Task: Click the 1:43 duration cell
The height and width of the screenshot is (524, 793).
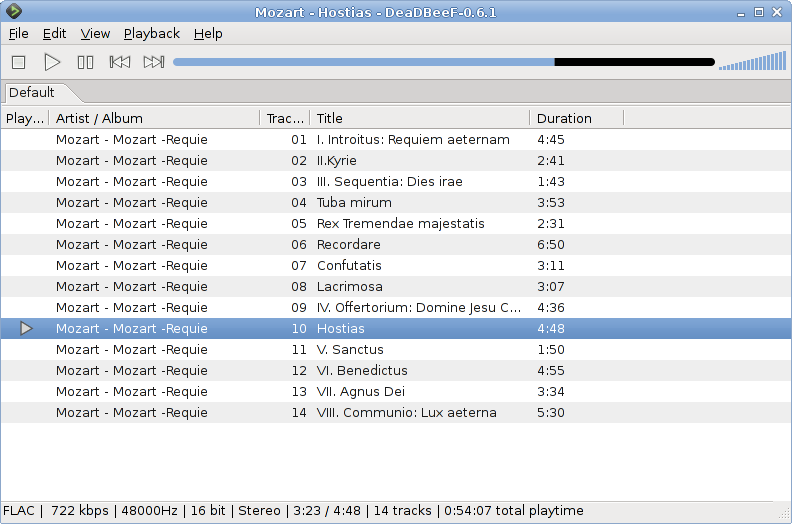Action: [x=551, y=182]
